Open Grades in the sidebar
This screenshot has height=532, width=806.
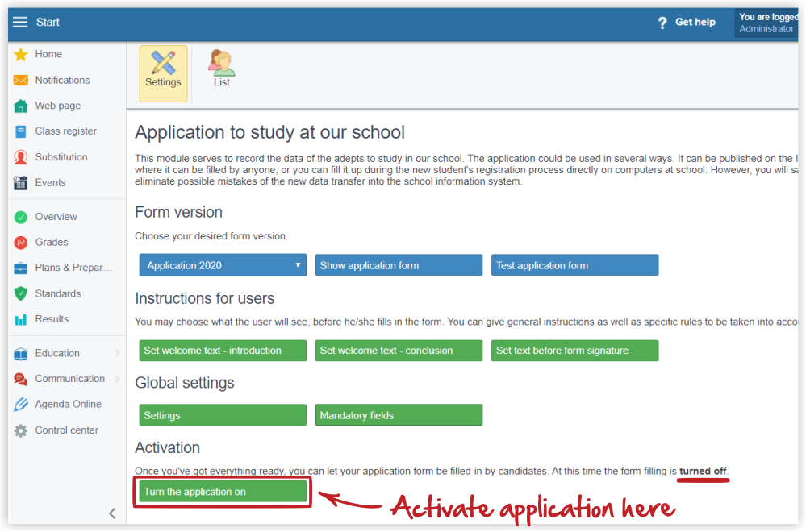pos(52,243)
